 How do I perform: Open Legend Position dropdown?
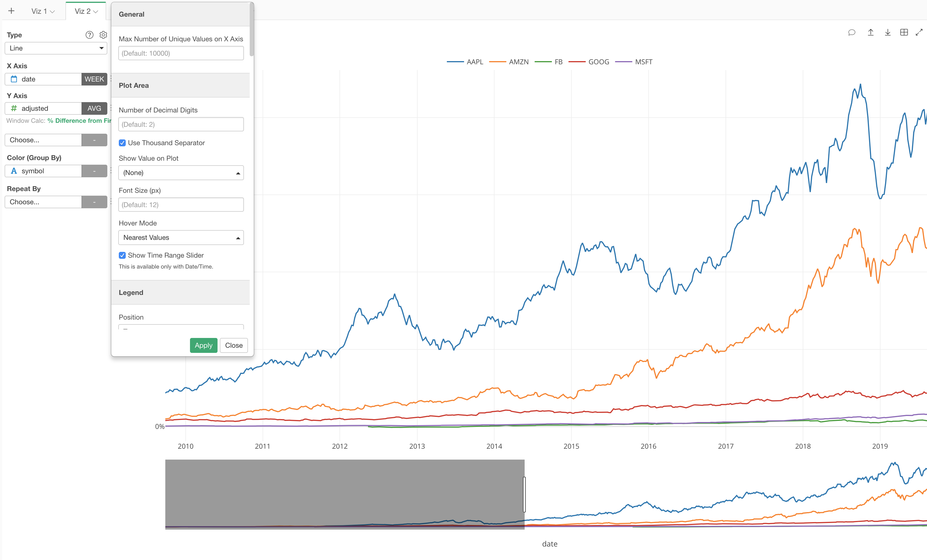[x=181, y=327]
